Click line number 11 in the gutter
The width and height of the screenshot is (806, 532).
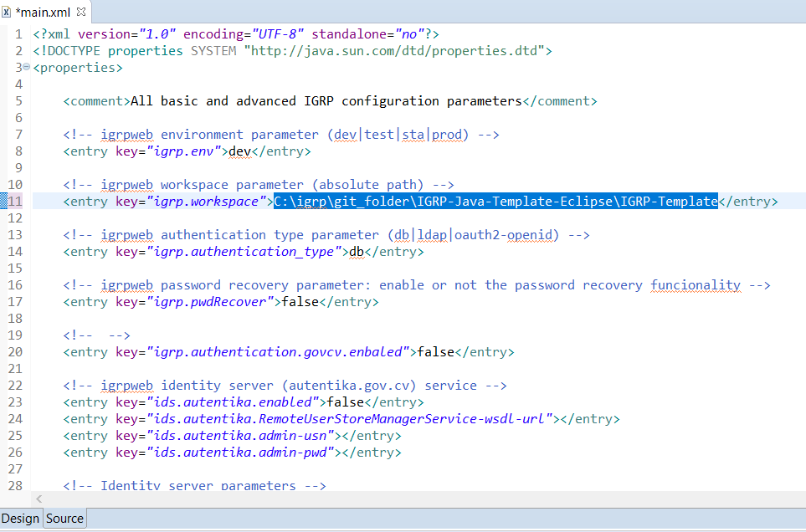[x=15, y=202]
